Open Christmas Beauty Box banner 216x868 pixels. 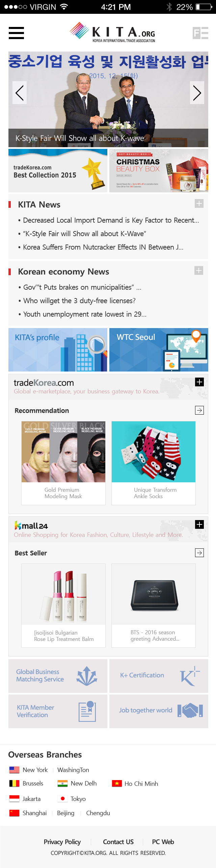coord(159,170)
